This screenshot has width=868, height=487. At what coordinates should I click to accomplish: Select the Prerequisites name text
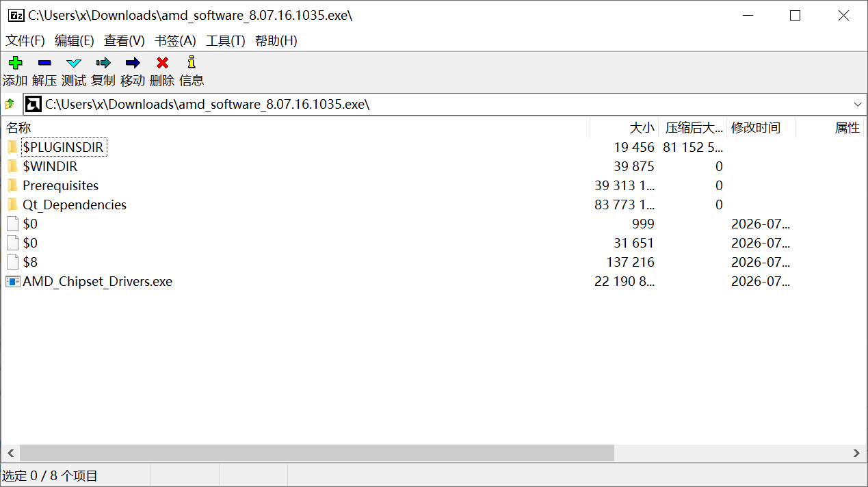pos(60,185)
